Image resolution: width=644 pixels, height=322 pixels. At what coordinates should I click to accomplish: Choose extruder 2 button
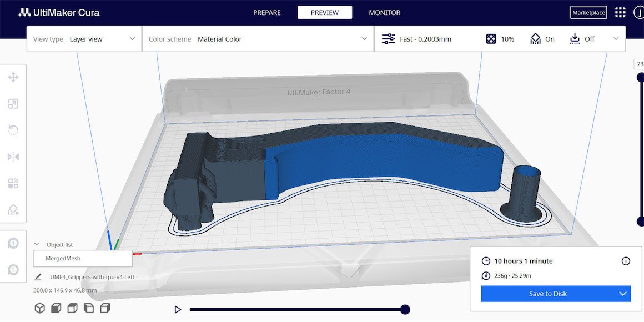click(x=13, y=270)
